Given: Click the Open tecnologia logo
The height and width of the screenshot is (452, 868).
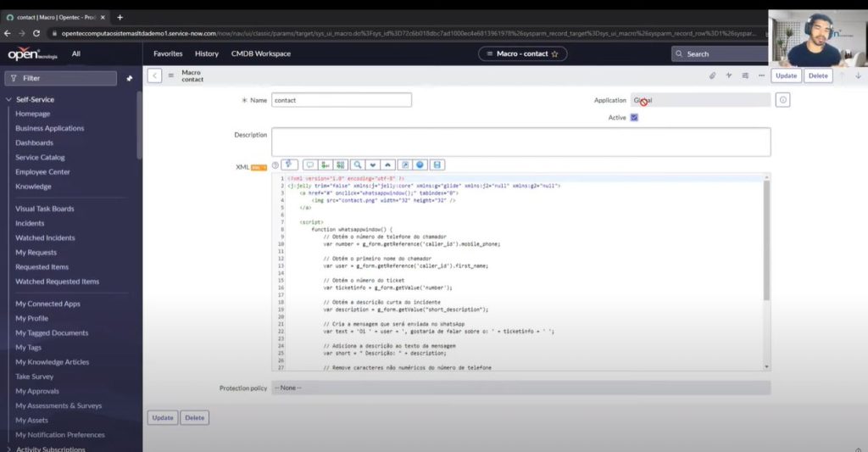Looking at the screenshot, I should tap(32, 53).
